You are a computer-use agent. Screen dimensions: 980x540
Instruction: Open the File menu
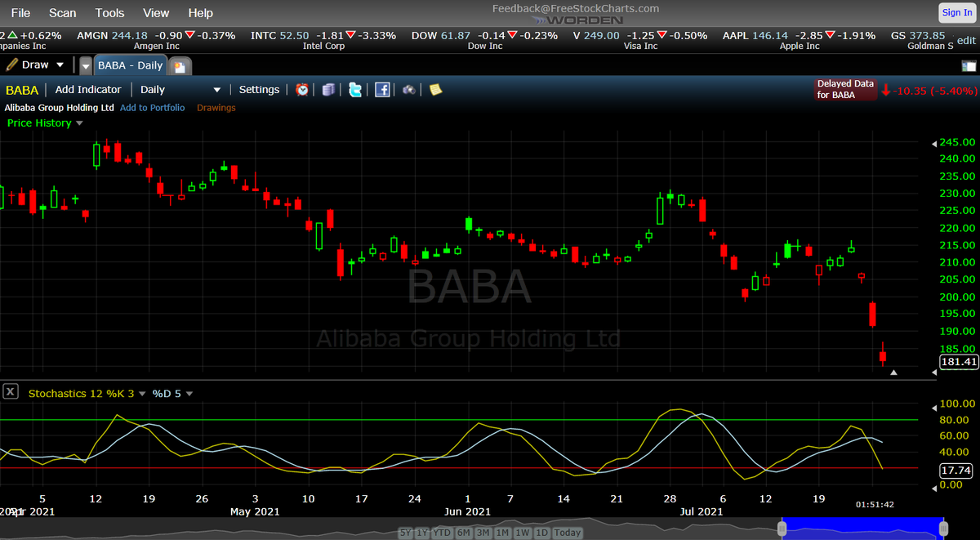20,13
